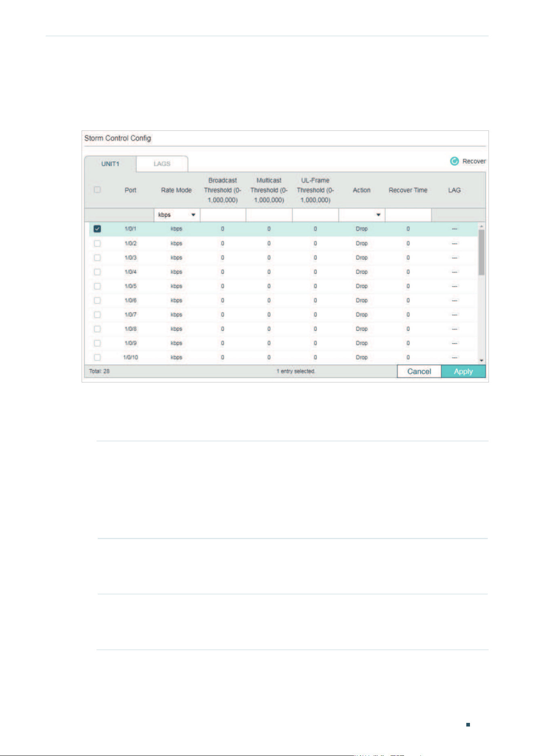Click the kbps cell in row 1/0/9

point(177,343)
